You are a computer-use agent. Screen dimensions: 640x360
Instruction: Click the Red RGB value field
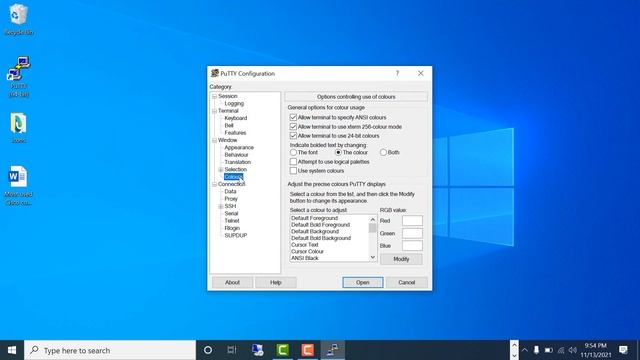tap(412, 221)
